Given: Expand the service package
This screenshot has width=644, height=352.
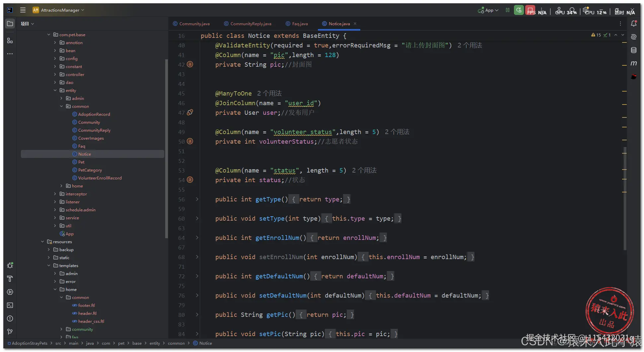Looking at the screenshot, I should (x=55, y=218).
